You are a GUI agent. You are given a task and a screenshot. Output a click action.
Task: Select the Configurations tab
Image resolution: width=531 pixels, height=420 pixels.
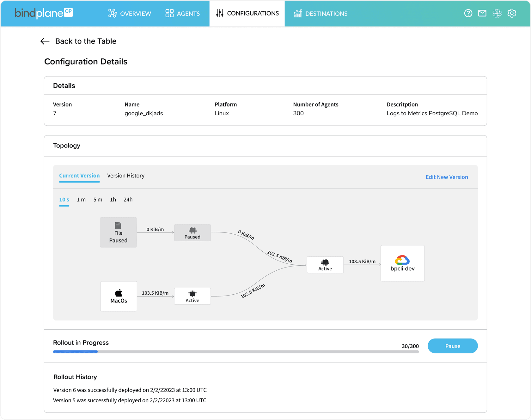point(247,13)
